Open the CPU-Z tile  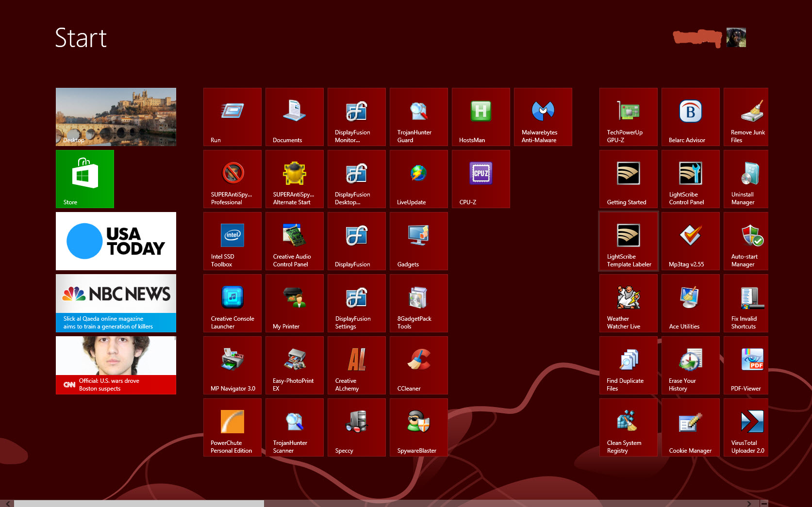[481, 179]
